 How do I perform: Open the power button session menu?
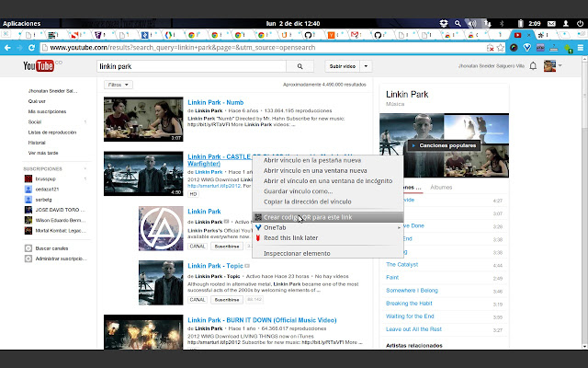580,23
